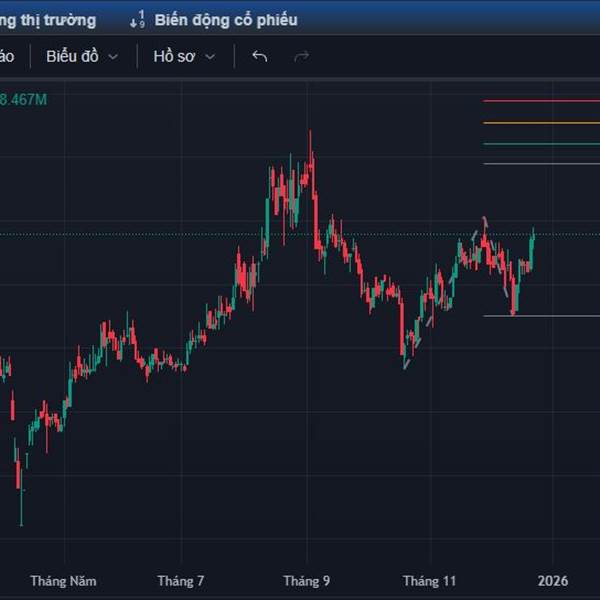Select the red horizontal line on chart
The width and height of the screenshot is (600, 600).
coord(540,100)
